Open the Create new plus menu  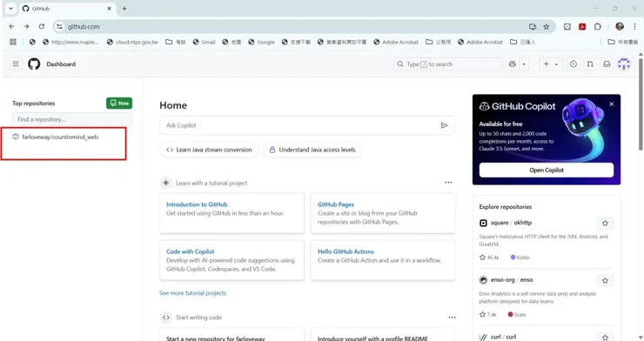click(x=550, y=64)
